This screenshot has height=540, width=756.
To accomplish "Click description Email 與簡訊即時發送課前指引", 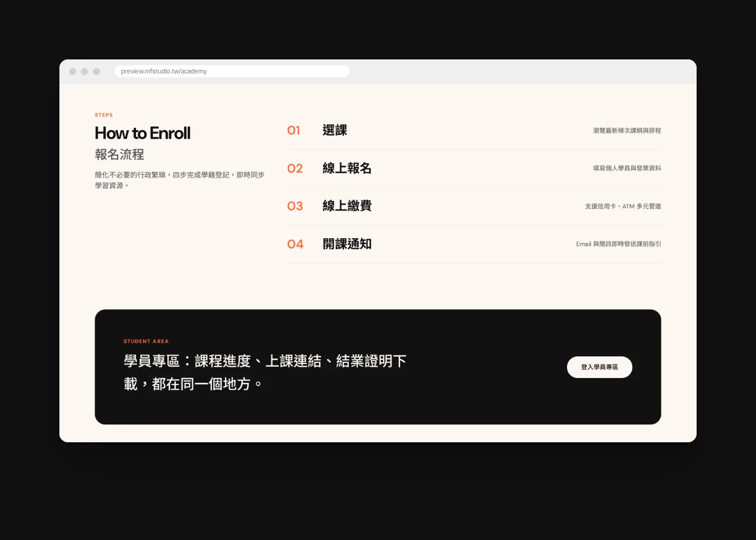I will click(x=619, y=244).
